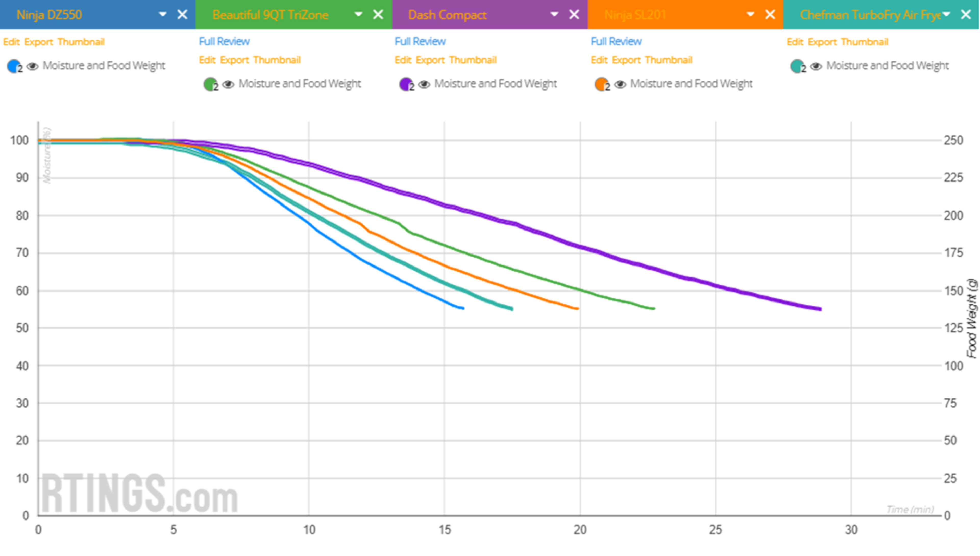Expand the Dash Compact dropdown arrow

point(554,15)
